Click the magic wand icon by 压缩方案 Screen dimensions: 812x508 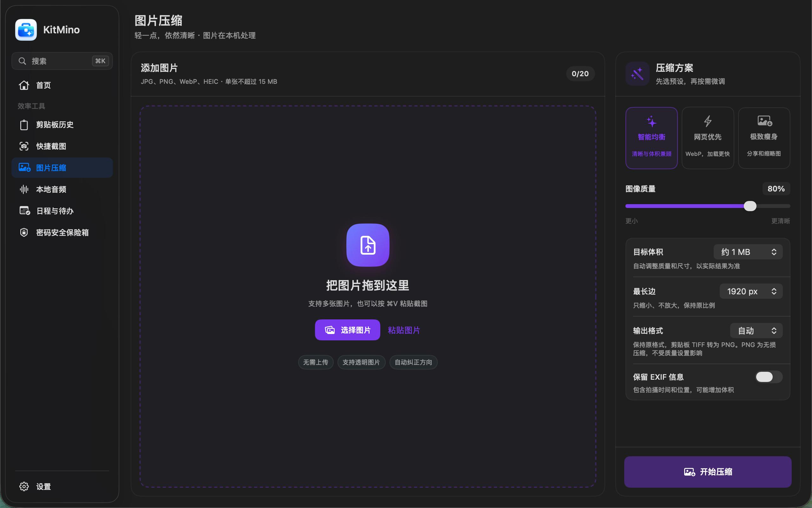tap(637, 74)
